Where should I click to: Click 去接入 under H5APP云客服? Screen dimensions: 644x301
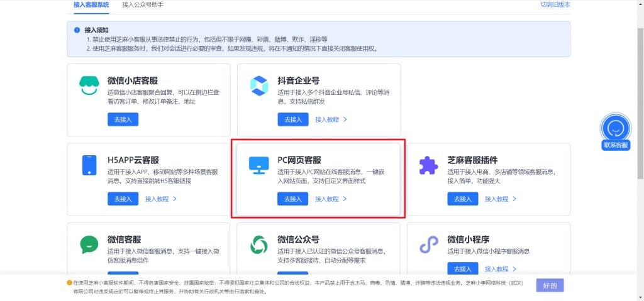tap(123, 199)
